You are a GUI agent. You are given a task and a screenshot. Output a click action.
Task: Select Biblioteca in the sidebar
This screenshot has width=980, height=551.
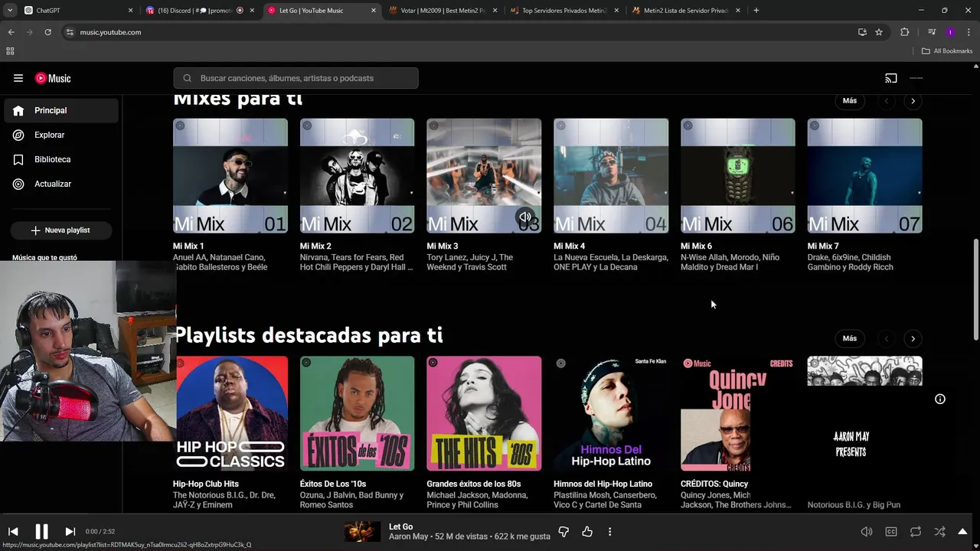coord(61,159)
